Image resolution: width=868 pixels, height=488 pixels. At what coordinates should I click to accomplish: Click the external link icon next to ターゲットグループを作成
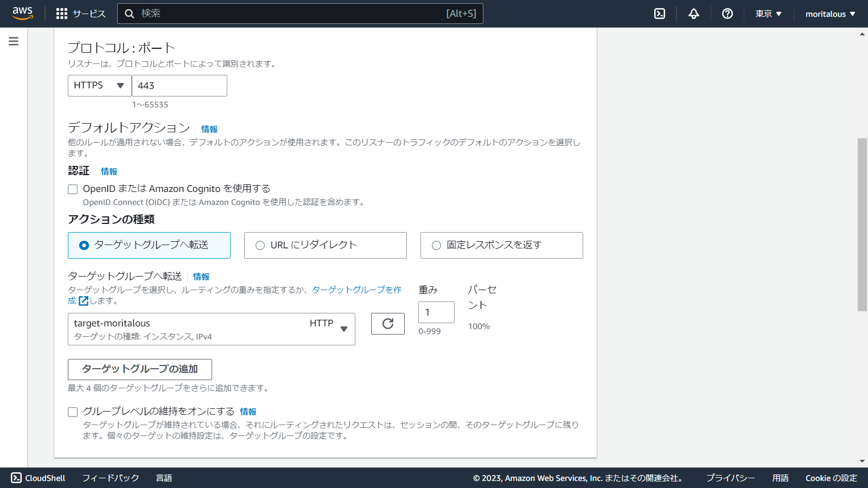[x=83, y=301]
